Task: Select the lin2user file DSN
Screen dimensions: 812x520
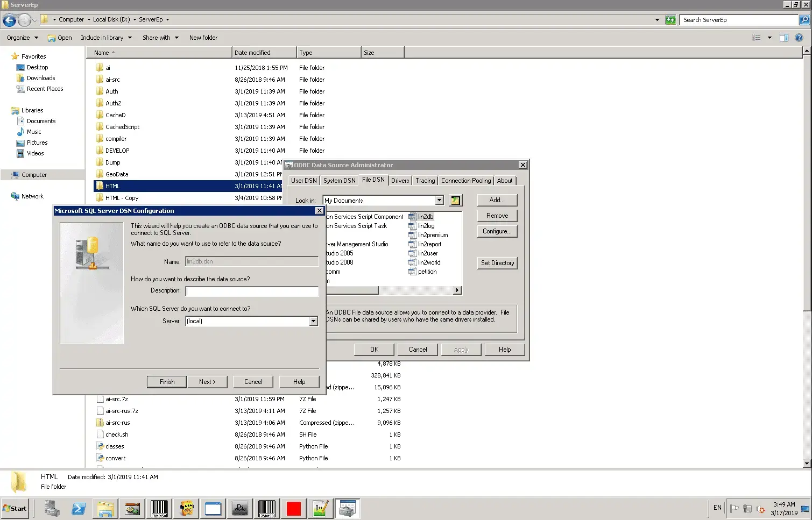Action: tap(423, 253)
